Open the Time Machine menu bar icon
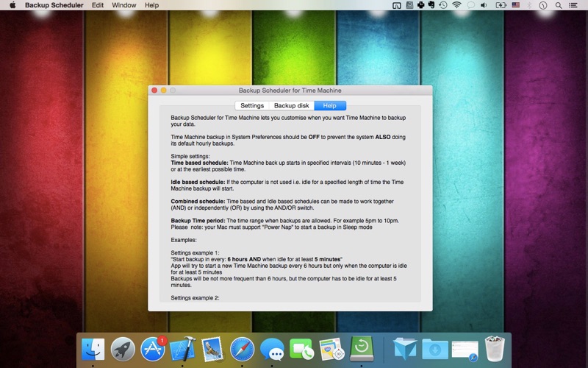 (443, 5)
